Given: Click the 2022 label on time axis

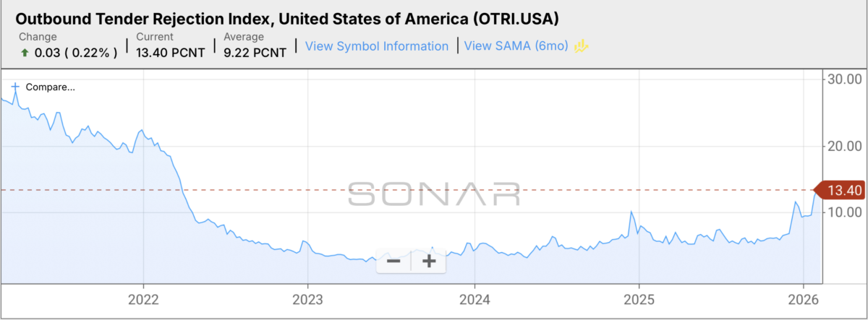Looking at the screenshot, I should [142, 300].
